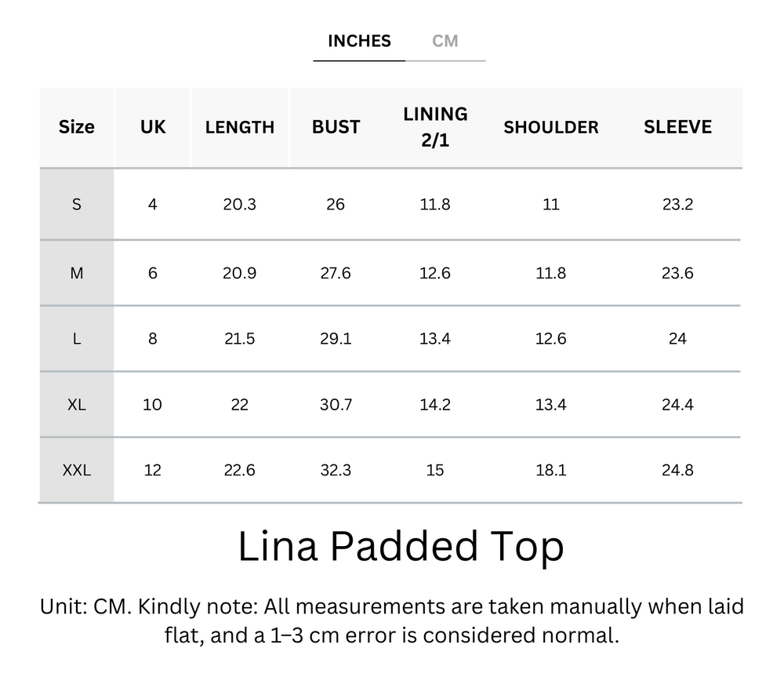Select the XXL size row label

coord(76,469)
